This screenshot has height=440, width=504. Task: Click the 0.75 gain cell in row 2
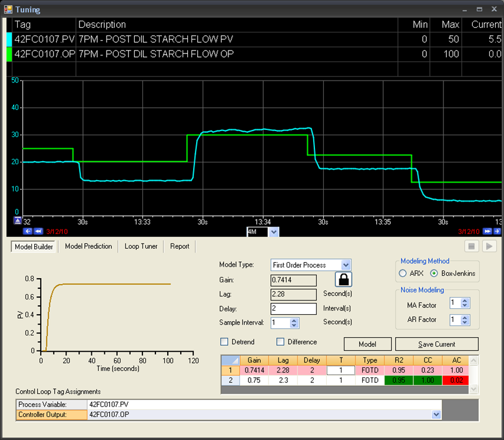coord(254,380)
